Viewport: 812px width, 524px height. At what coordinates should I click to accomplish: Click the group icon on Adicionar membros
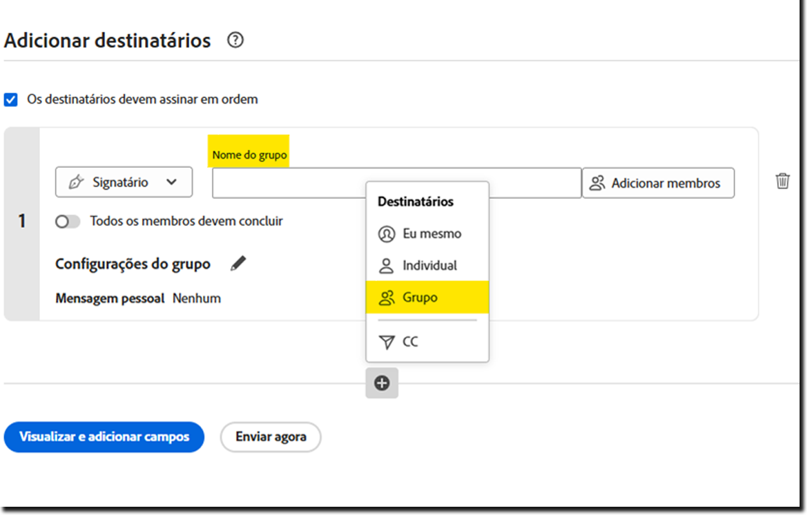click(x=597, y=182)
